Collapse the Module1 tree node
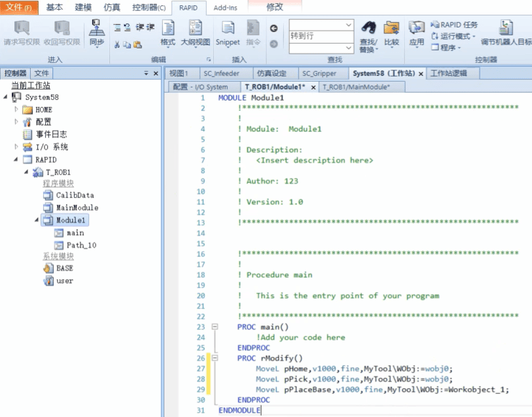This screenshot has width=532, height=417. point(37,220)
